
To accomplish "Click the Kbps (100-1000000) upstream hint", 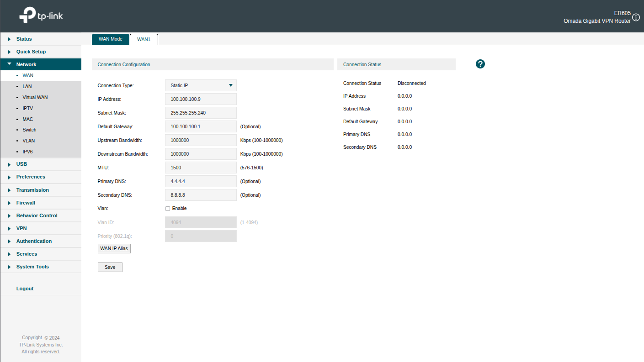I will [x=261, y=140].
